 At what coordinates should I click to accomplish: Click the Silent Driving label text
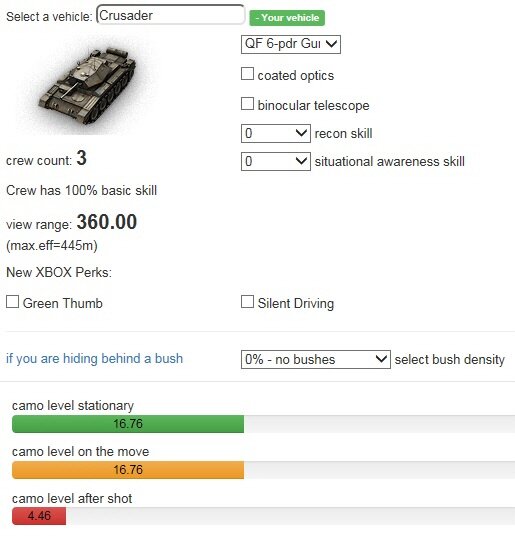click(296, 303)
